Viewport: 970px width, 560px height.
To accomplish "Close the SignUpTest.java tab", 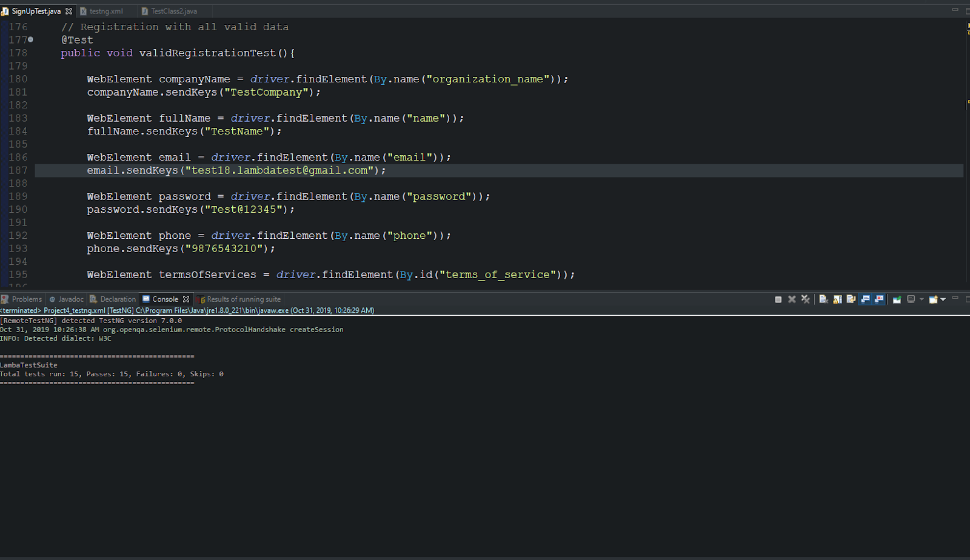I will coord(69,11).
